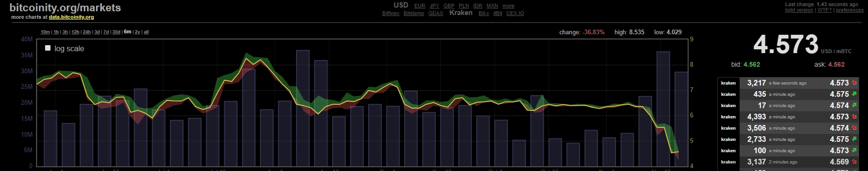The image size is (868, 171).
Task: Switch exchange to Bitfinex
Action: [391, 14]
